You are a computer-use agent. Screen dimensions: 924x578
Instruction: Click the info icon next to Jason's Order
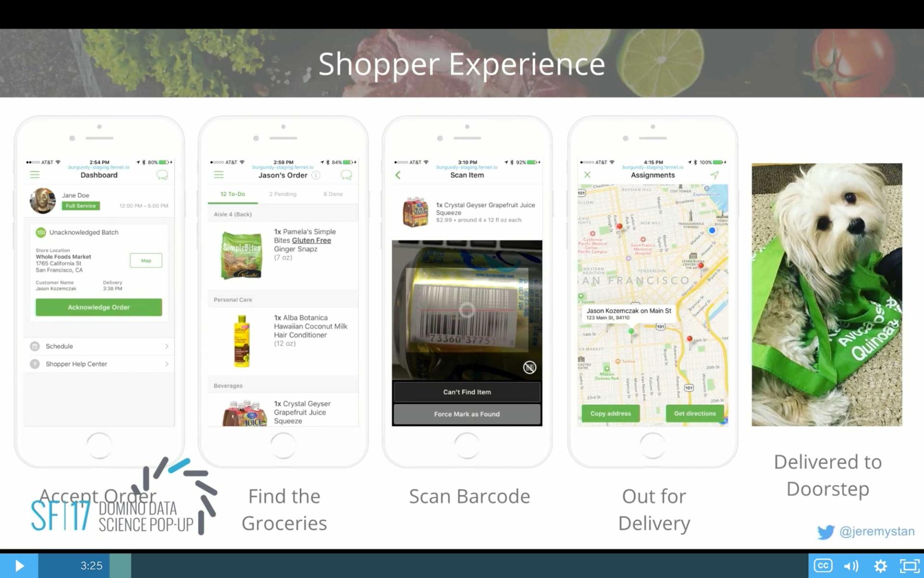click(317, 175)
